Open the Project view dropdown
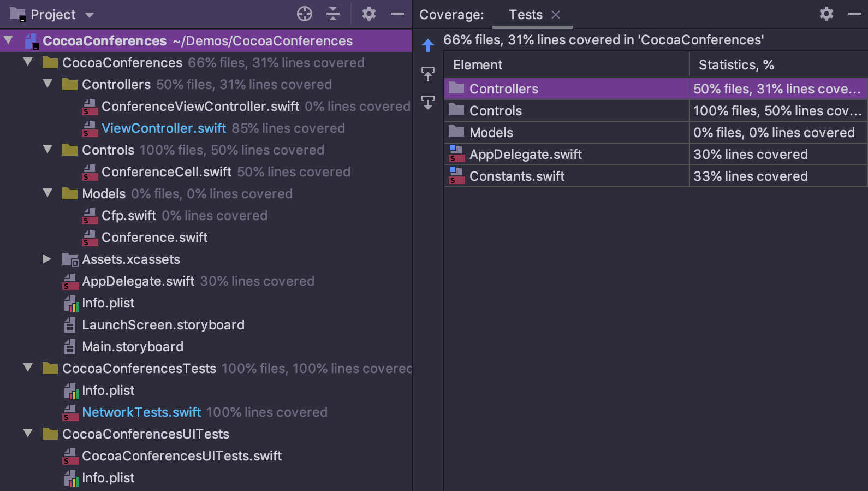This screenshot has height=491, width=868. pyautogui.click(x=90, y=15)
